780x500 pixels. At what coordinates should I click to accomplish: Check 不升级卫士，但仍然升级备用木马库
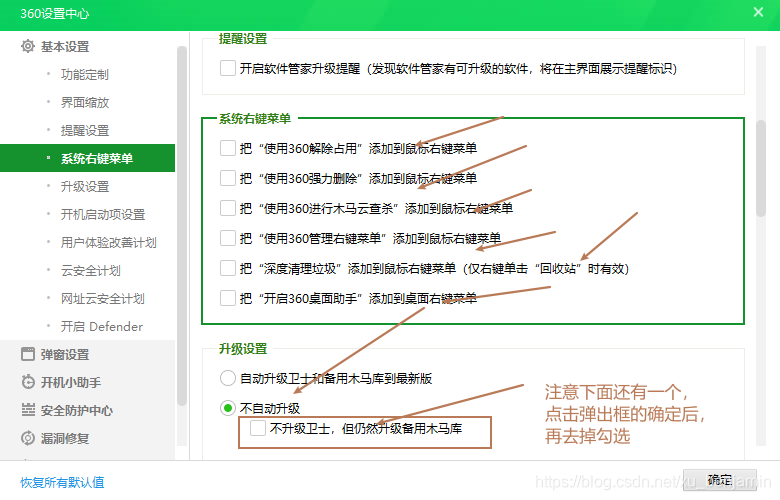(258, 428)
